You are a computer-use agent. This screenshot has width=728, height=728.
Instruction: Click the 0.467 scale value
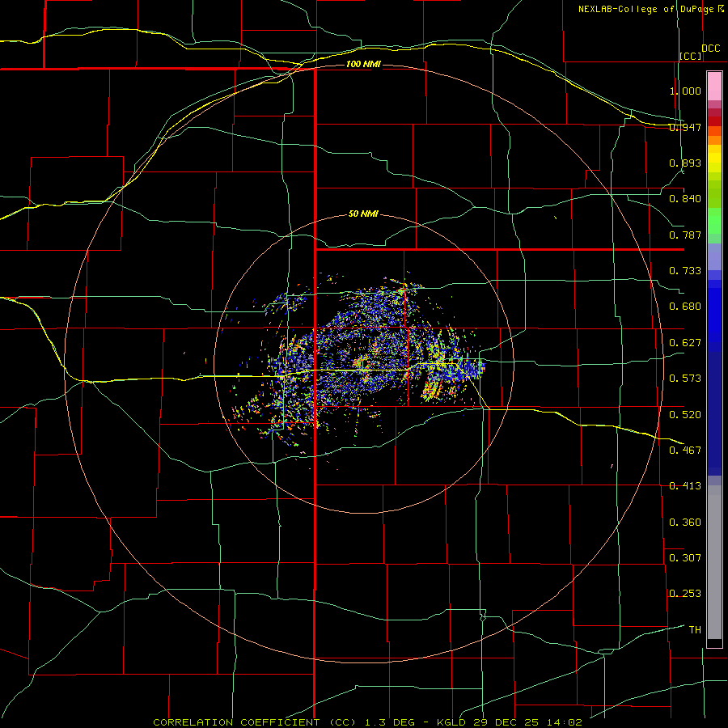685,451
